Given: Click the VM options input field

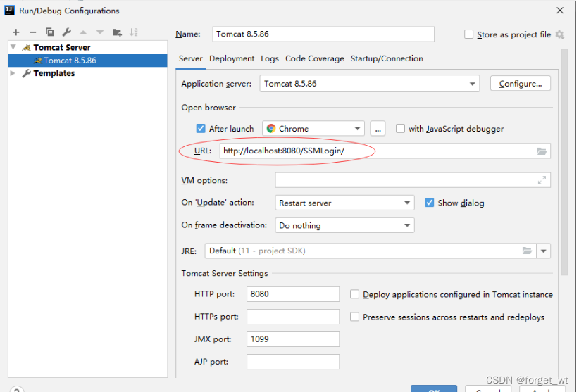Looking at the screenshot, I should (413, 180).
